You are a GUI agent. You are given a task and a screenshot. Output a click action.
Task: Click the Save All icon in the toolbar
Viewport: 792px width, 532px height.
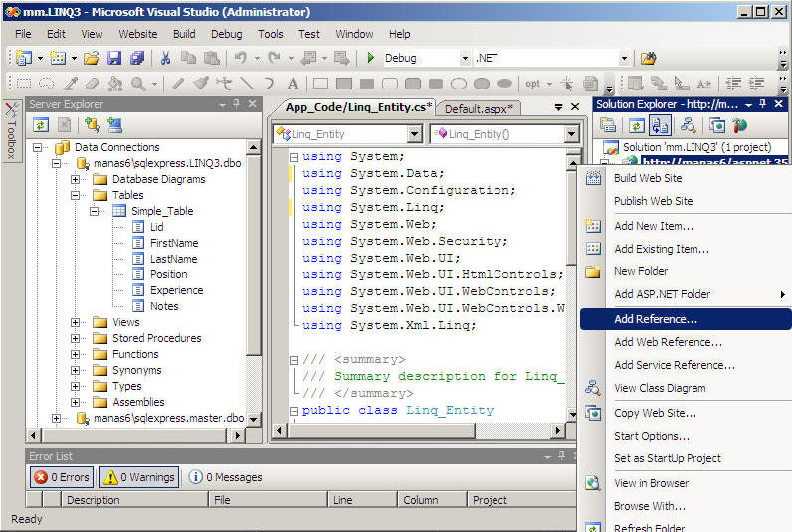coord(137,58)
